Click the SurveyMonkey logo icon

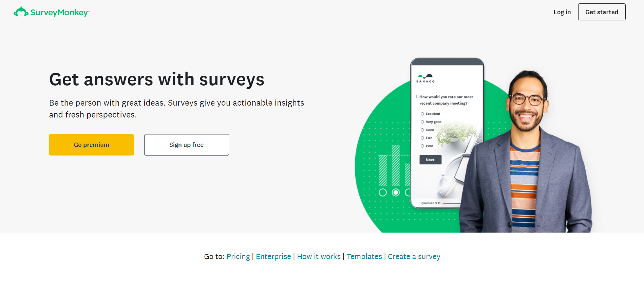tap(21, 12)
